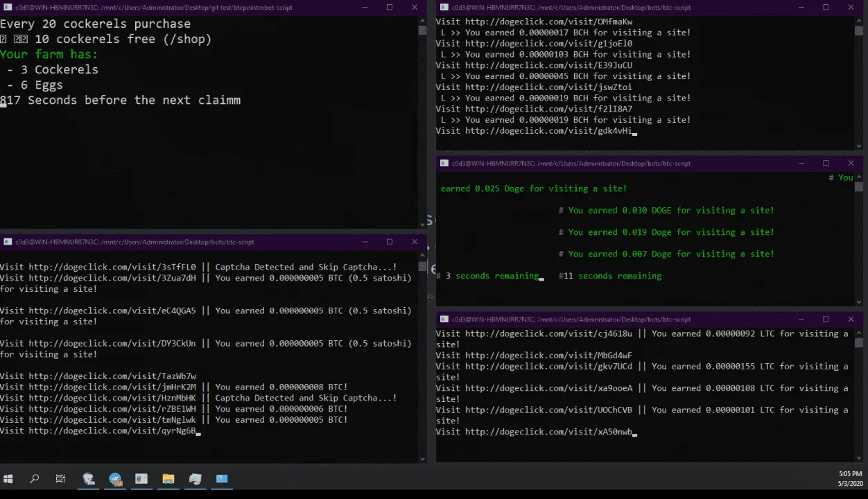
Task: Open Task View from taskbar
Action: [60, 478]
